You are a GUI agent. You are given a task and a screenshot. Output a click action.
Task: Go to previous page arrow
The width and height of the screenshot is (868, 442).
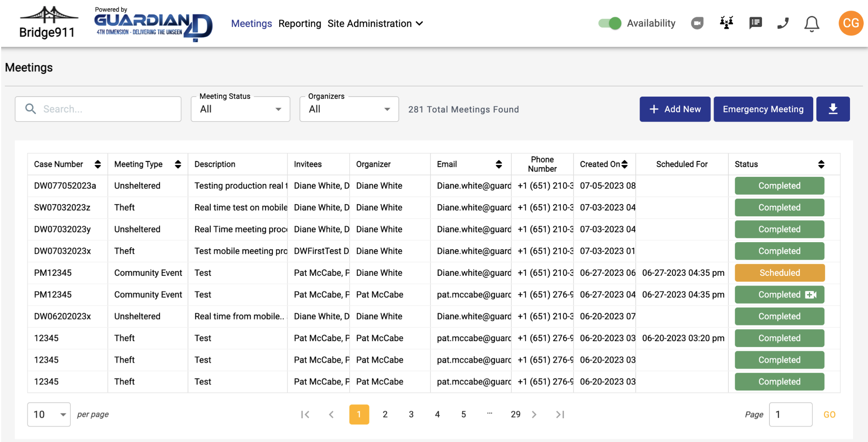click(331, 414)
